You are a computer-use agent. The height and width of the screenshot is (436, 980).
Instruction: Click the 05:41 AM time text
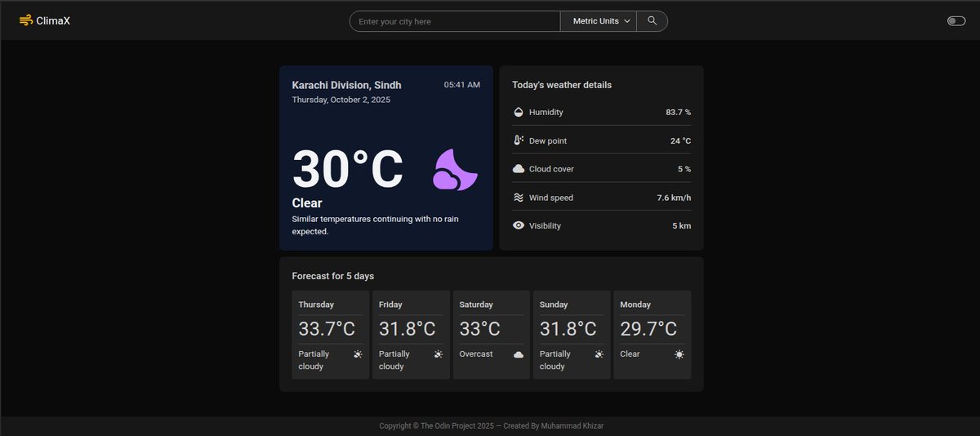pos(462,85)
